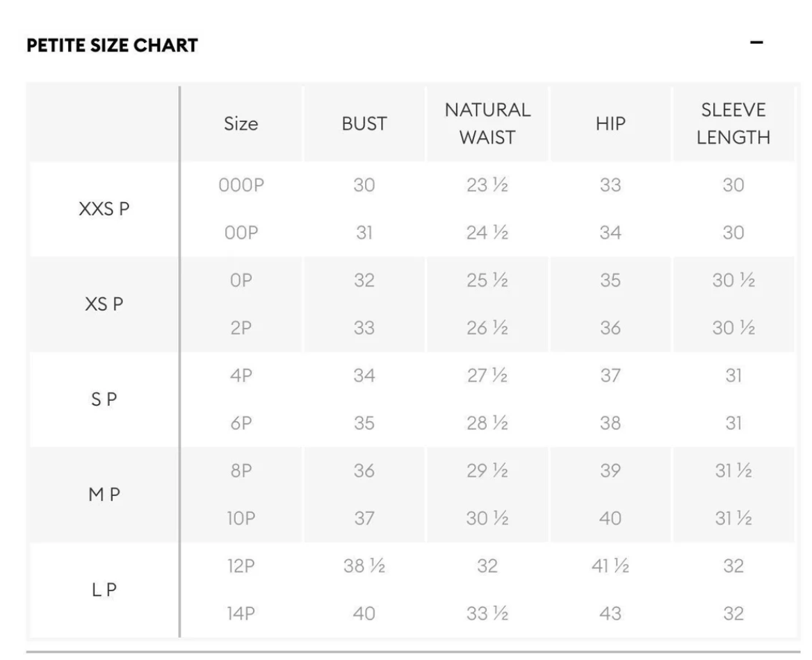Collapse the Petite Size Chart section
The image size is (812, 660).
[756, 42]
